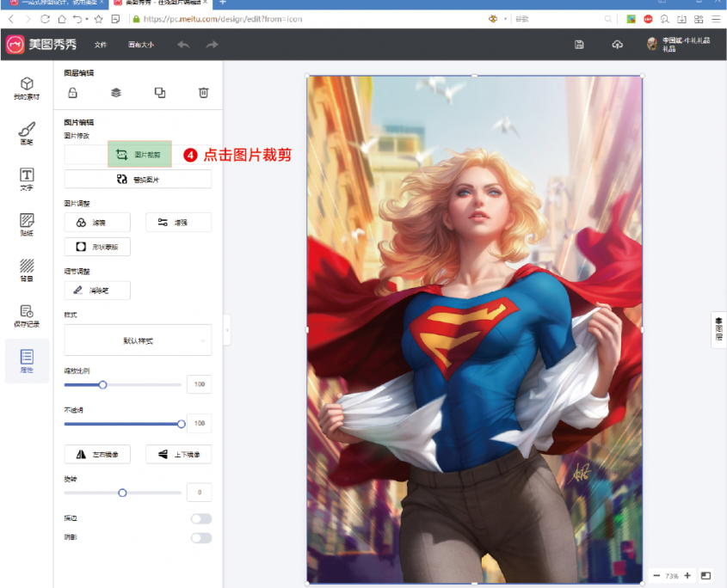Open the user account avatar menu

click(x=652, y=44)
